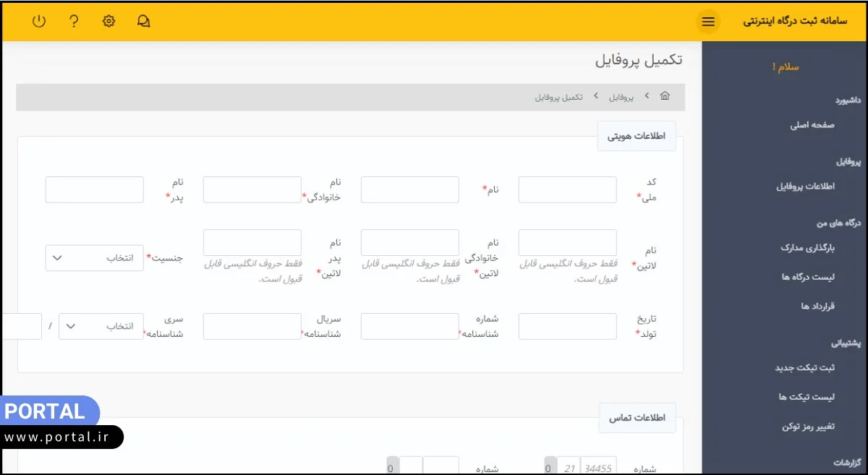
Task: Click the تاریخ تولد input field
Action: coord(567,326)
